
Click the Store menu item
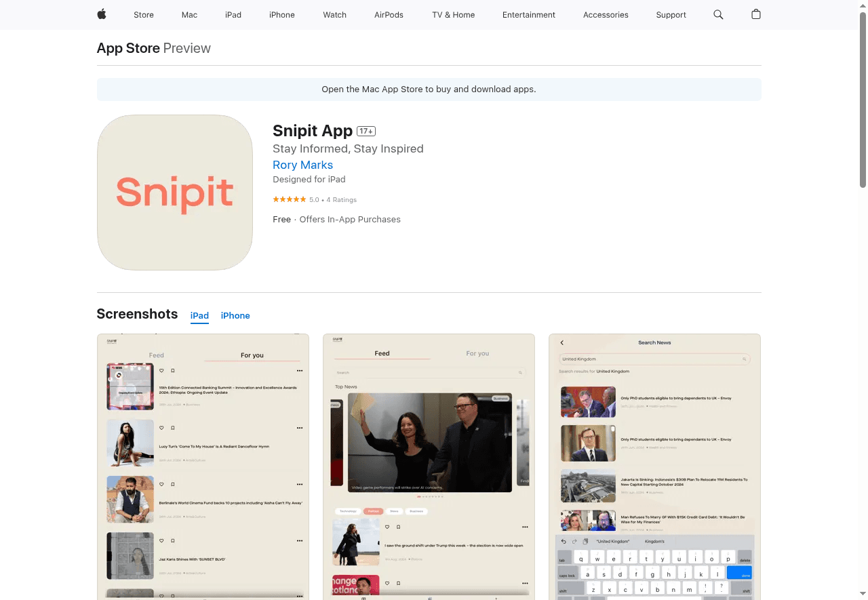pos(143,15)
